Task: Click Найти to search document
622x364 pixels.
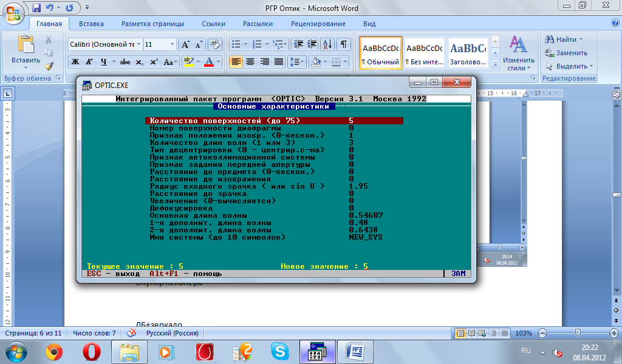Action: [x=564, y=39]
